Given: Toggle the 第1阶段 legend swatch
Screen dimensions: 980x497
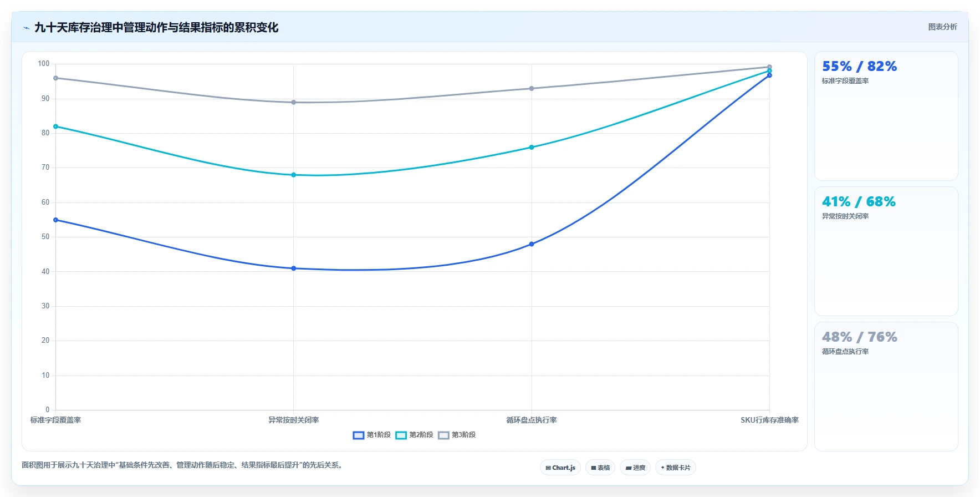Looking at the screenshot, I should point(359,435).
